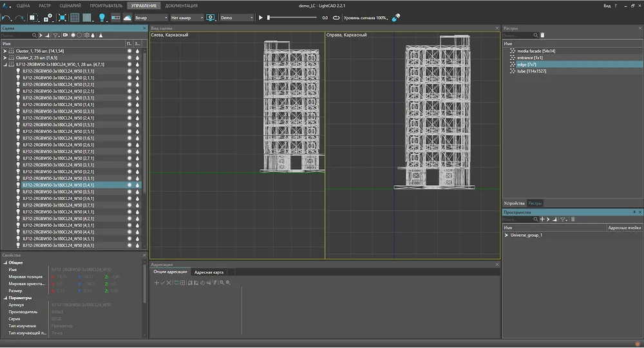Click the trash icon in the Растры panel
The width and height of the screenshot is (644, 348).
coord(543,35)
